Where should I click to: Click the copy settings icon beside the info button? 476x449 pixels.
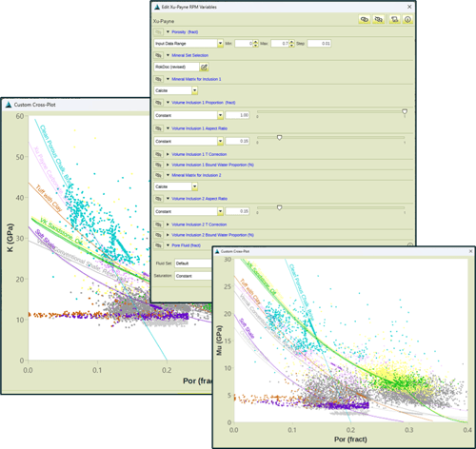[394, 19]
